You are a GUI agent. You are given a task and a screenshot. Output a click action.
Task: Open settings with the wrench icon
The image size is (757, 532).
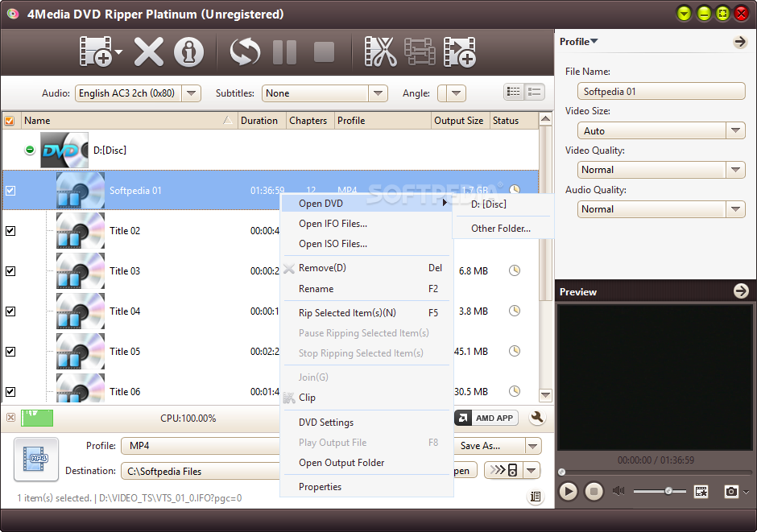(537, 418)
